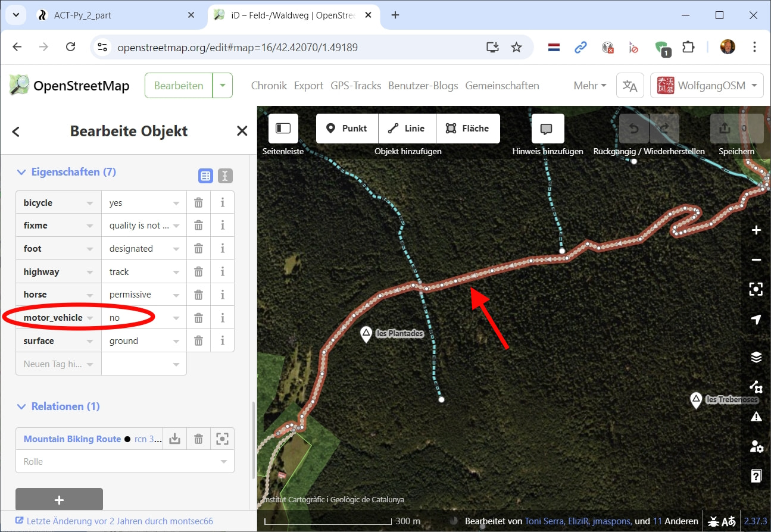This screenshot has height=532, width=771.
Task: Download the Mountain Biking Route relation members
Action: [174, 439]
